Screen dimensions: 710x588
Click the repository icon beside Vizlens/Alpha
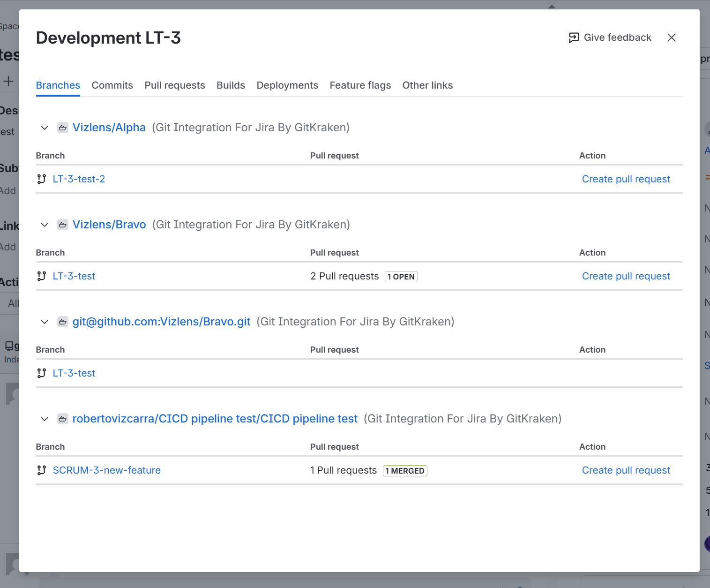(x=63, y=128)
